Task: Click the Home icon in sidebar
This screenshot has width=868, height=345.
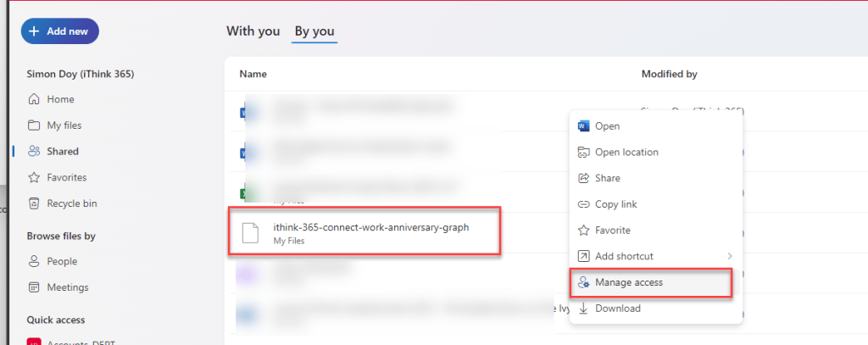Action: [34, 99]
